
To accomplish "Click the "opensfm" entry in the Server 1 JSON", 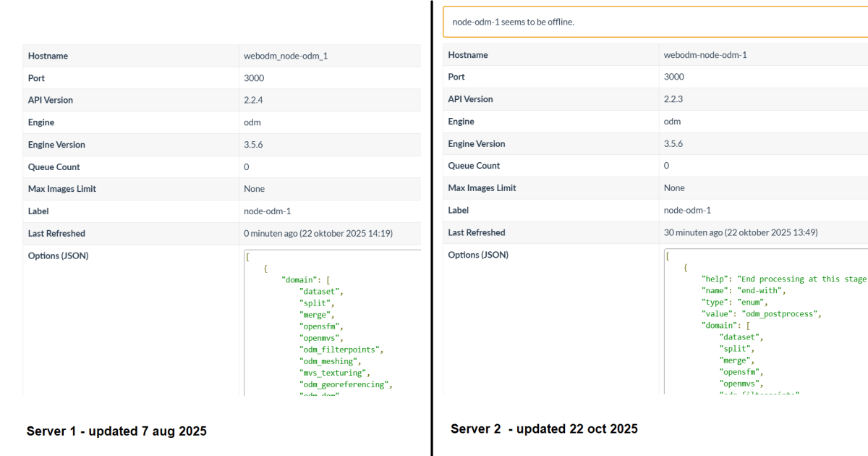I will (x=321, y=326).
